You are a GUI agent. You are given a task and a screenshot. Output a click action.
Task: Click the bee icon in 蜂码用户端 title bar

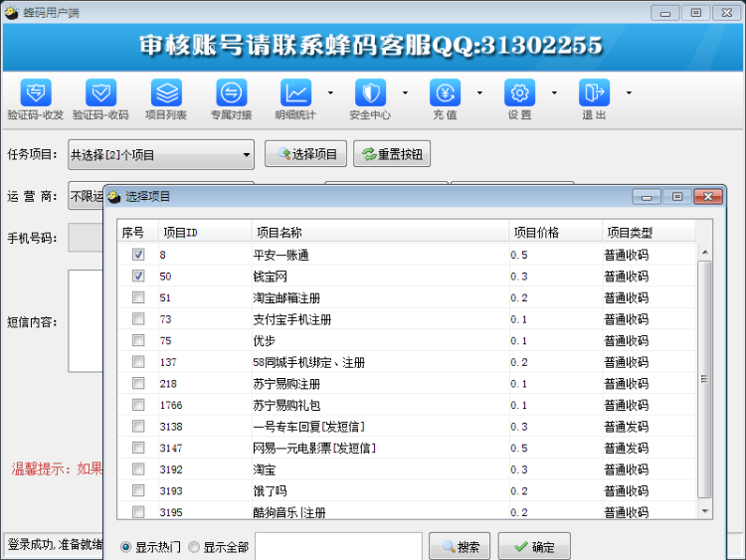[11, 13]
